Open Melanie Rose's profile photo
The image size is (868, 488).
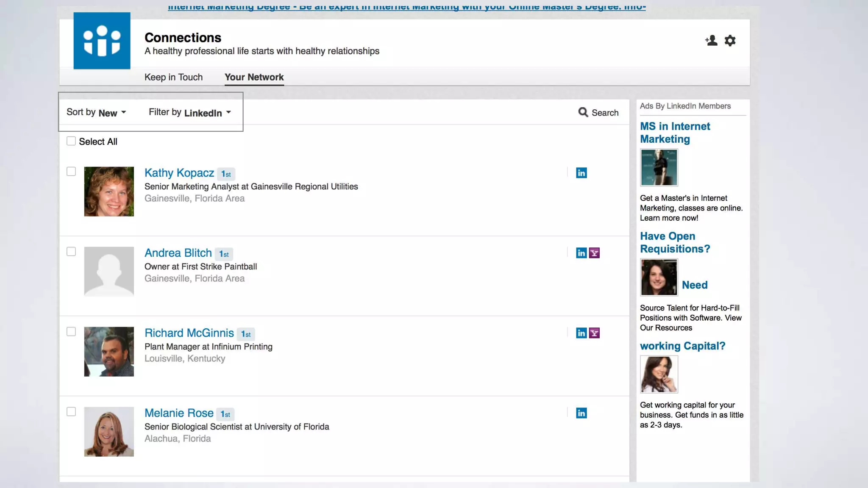(109, 432)
